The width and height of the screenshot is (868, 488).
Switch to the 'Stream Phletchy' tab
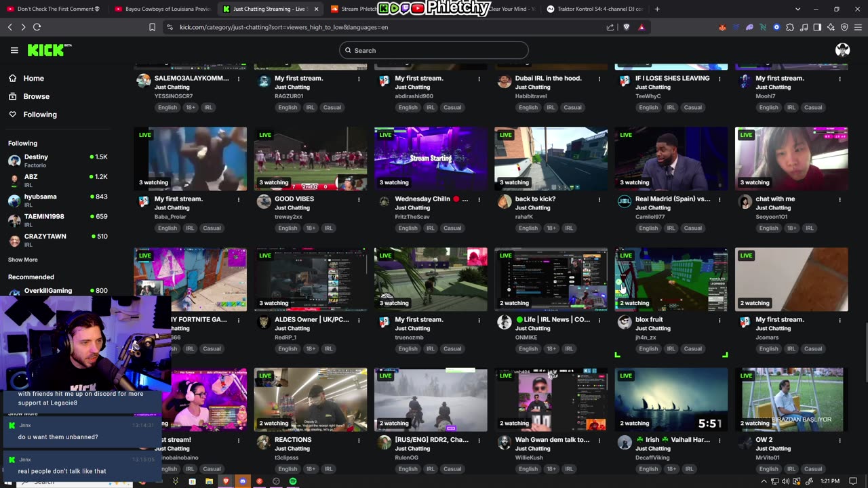click(353, 9)
